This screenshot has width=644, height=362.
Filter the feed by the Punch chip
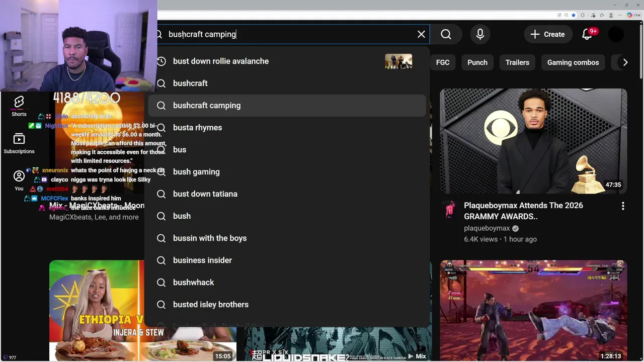coord(477,62)
